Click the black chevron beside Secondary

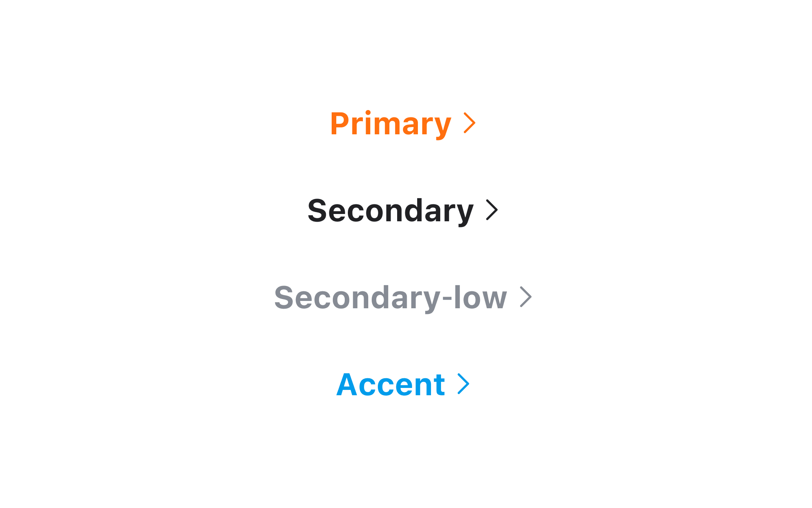coord(492,210)
